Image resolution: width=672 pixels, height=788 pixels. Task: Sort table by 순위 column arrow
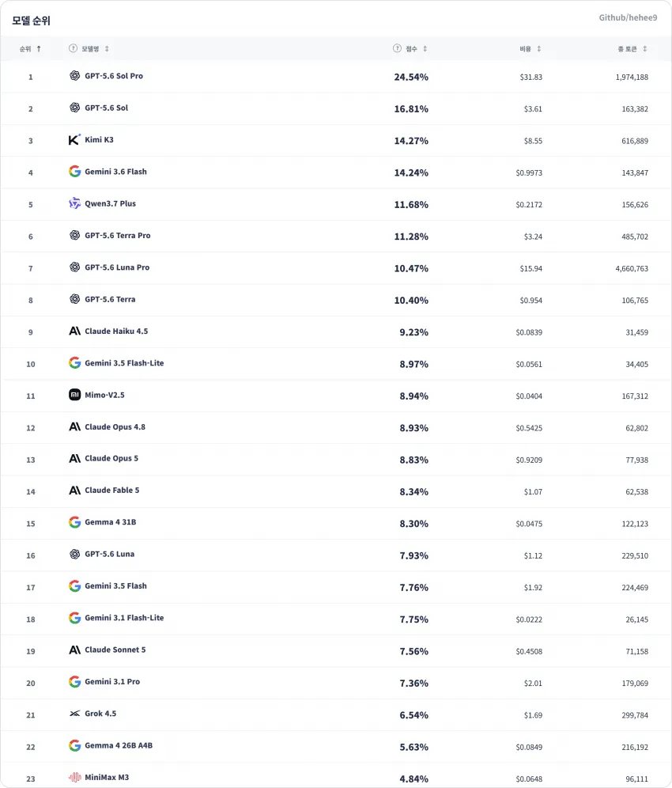pyautogui.click(x=39, y=49)
